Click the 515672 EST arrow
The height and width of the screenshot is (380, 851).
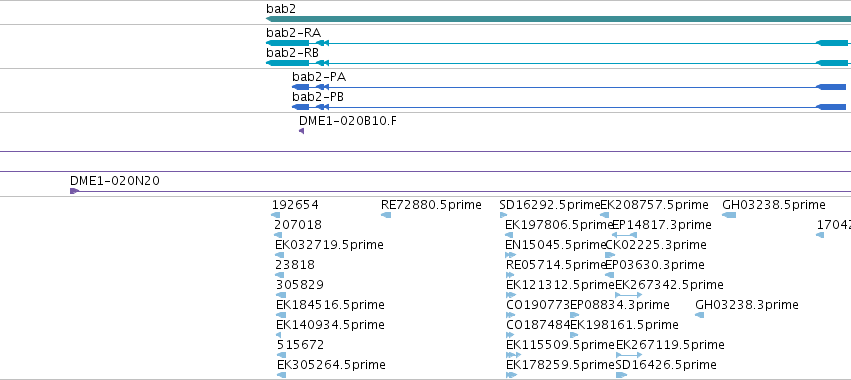coord(281,355)
